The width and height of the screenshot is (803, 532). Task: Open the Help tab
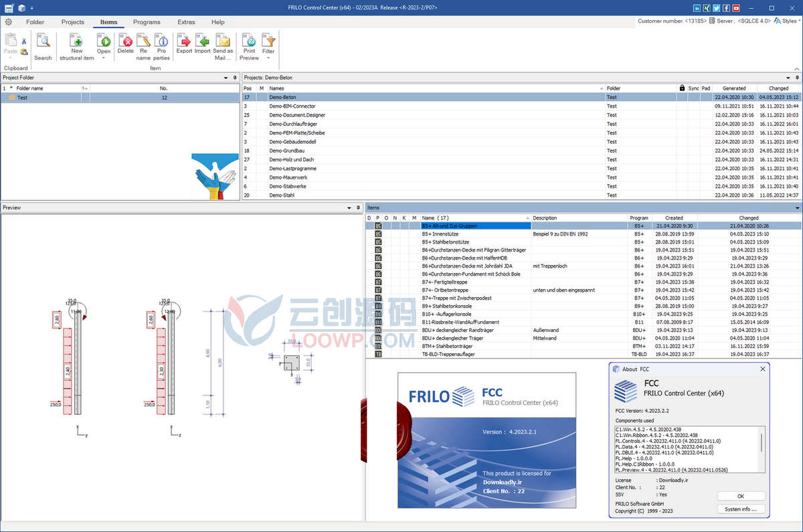click(218, 22)
